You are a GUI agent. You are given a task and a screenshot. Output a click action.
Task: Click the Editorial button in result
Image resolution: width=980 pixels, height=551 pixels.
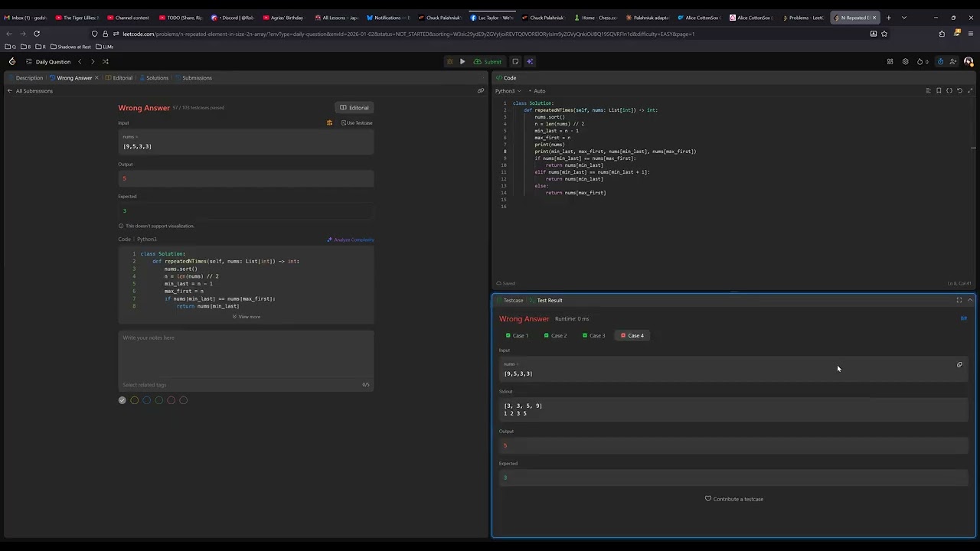(x=354, y=108)
